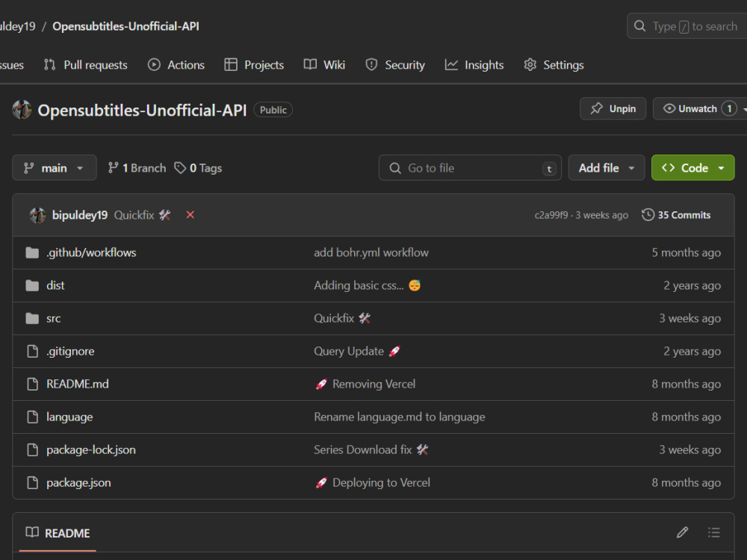Click the pencil icon to edit README

pyautogui.click(x=682, y=532)
